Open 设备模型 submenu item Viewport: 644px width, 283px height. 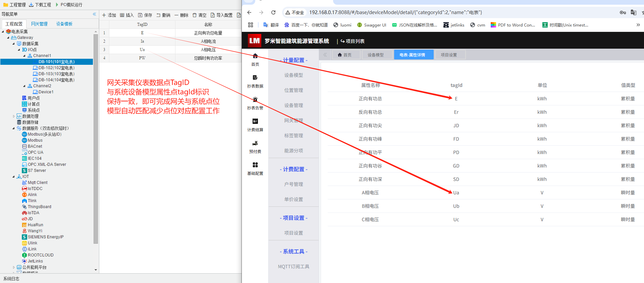coord(293,75)
